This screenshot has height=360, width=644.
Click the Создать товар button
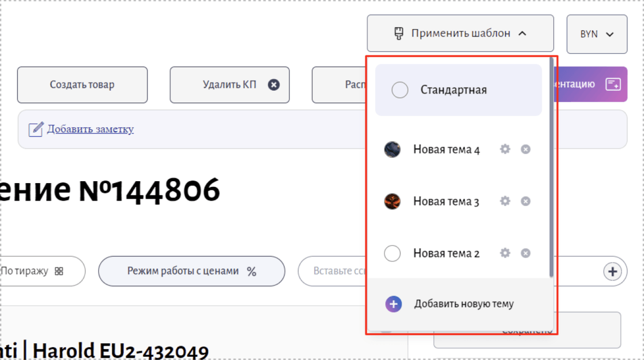coord(82,85)
